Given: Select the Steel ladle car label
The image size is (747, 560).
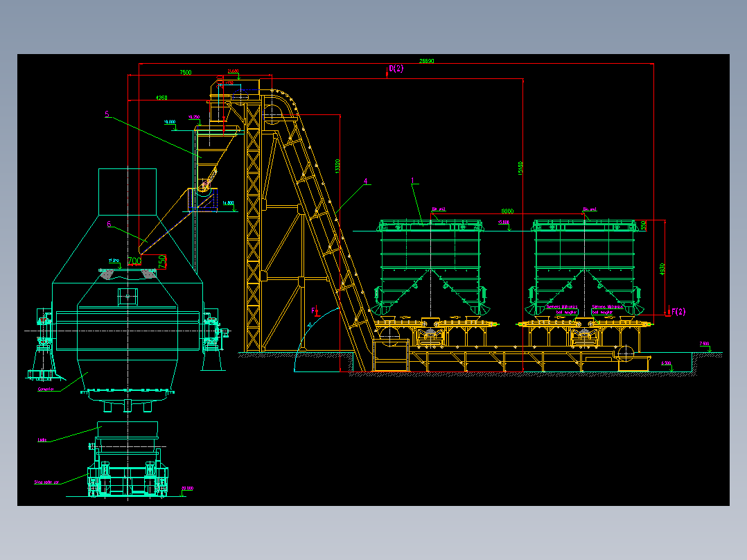Looking at the screenshot, I should pos(46,482).
